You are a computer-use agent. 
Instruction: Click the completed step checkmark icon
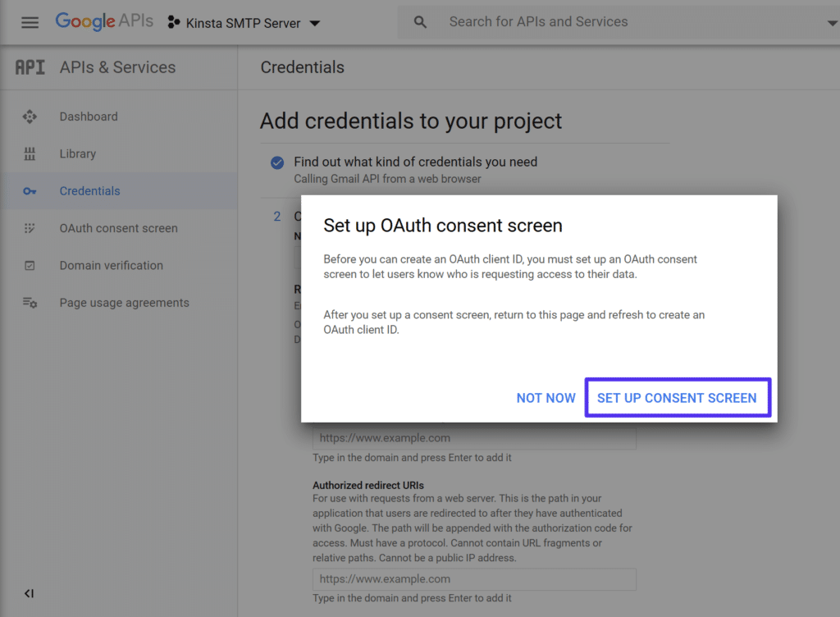pos(277,162)
